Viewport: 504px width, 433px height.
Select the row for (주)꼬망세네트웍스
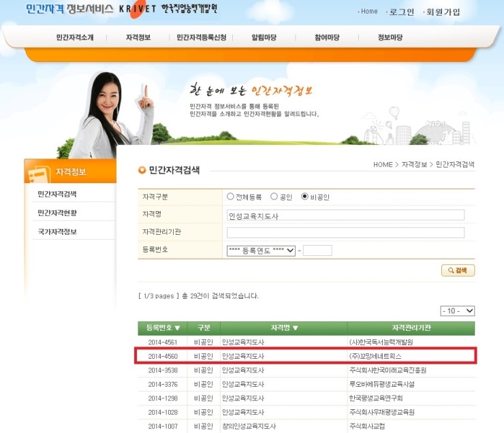[x=305, y=356]
